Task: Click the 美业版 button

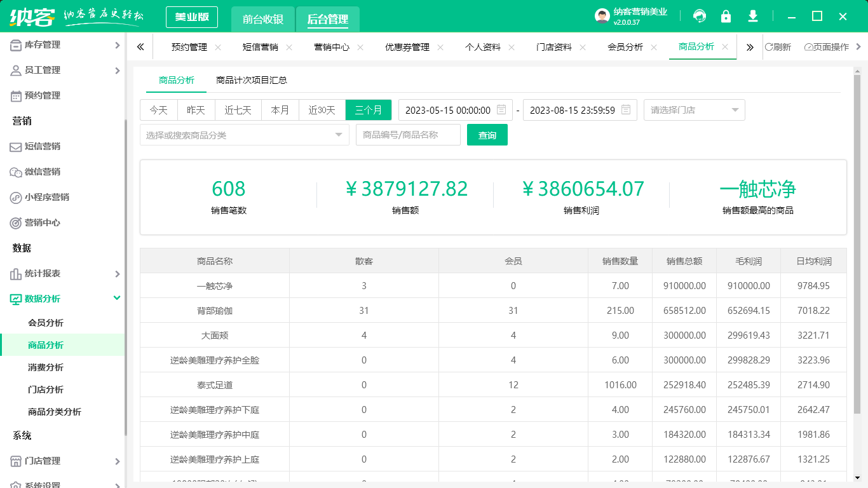Action: pyautogui.click(x=191, y=17)
